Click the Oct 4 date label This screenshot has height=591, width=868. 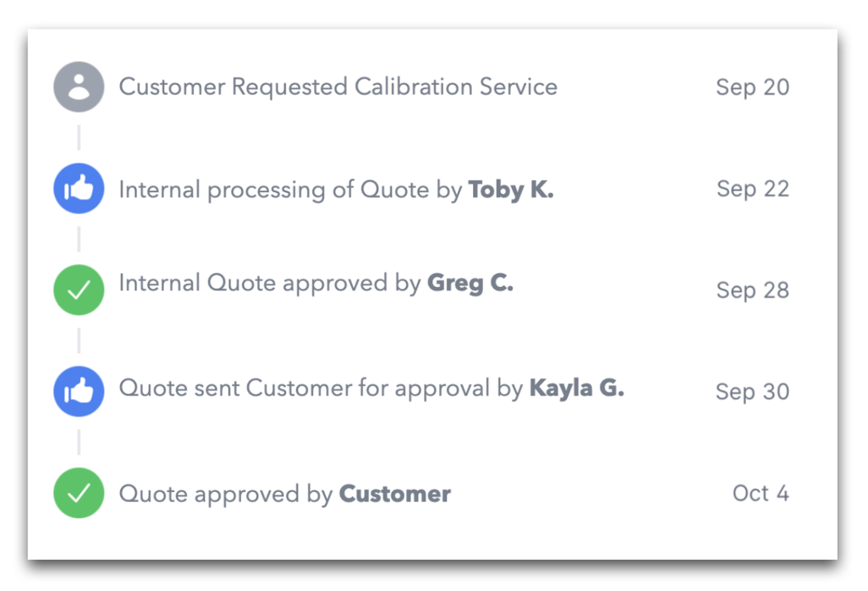coord(760,493)
